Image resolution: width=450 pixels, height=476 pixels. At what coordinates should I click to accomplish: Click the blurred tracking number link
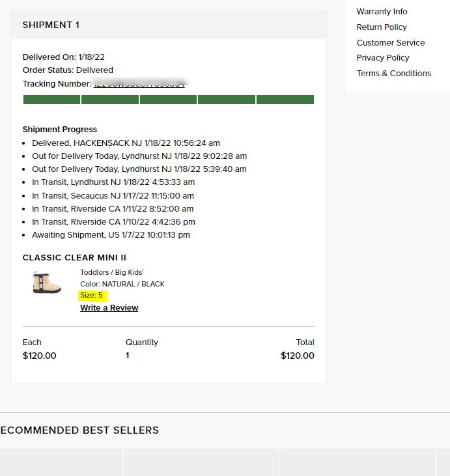(x=139, y=84)
